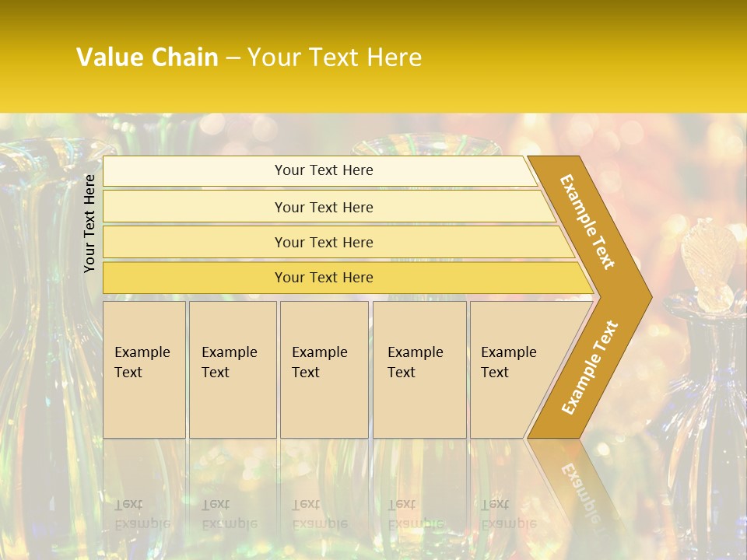Click lower arrow arm Example Text
The width and height of the screenshot is (747, 560).
point(590,367)
